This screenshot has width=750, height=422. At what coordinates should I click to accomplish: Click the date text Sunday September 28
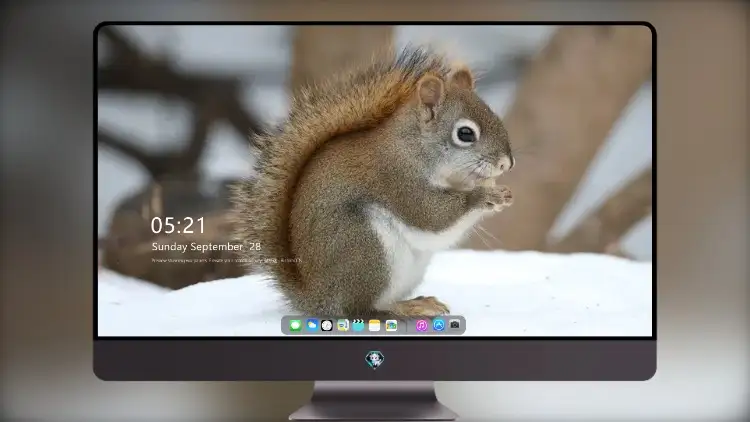206,246
